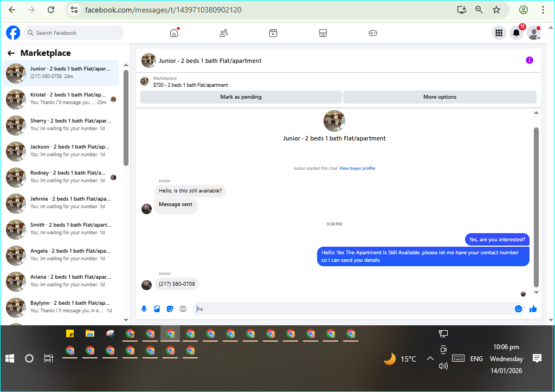Viewport: 555px width, 392px height.
Task: Open the Facebook logo home link
Action: tap(13, 33)
